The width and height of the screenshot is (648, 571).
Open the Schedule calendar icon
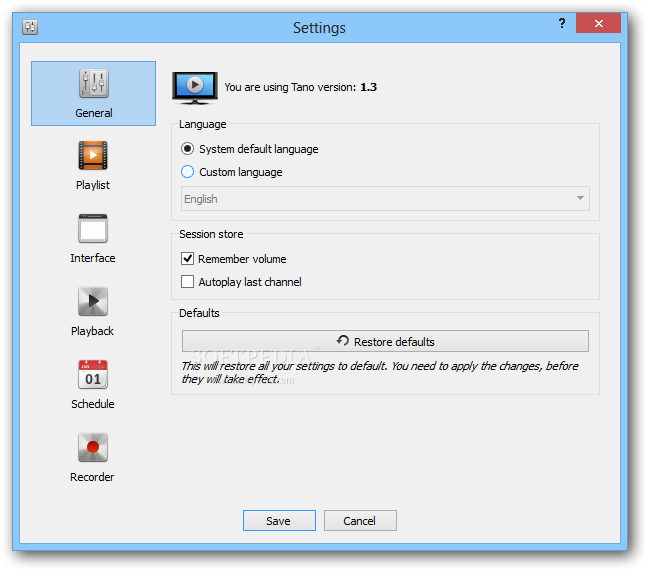[x=93, y=374]
